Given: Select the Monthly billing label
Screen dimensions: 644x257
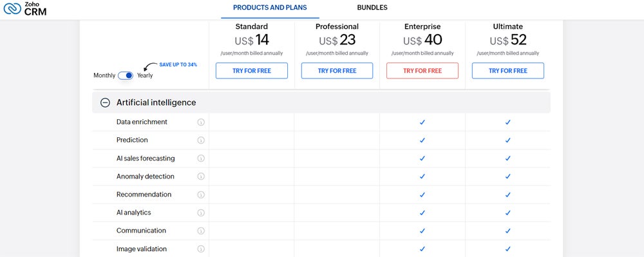Looking at the screenshot, I should coord(104,75).
